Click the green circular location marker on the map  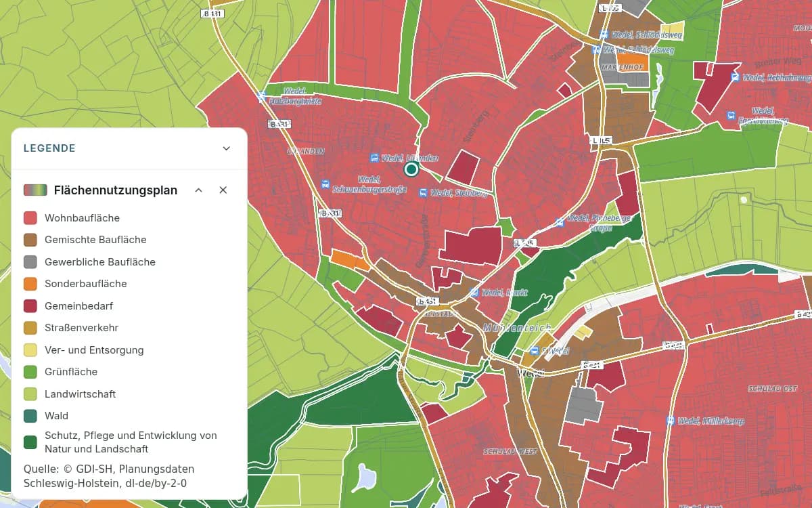click(411, 169)
